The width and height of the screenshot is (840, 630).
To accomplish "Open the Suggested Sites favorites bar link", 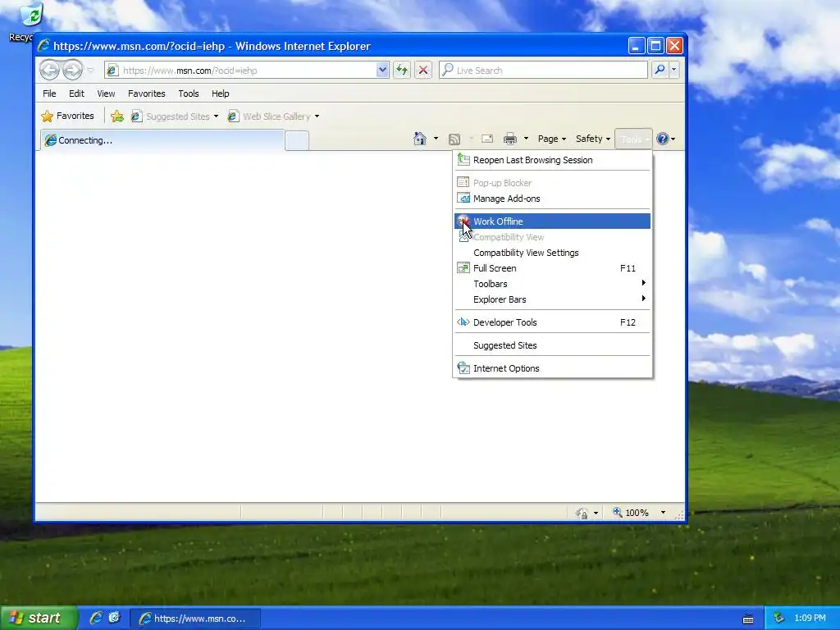I will (x=171, y=116).
